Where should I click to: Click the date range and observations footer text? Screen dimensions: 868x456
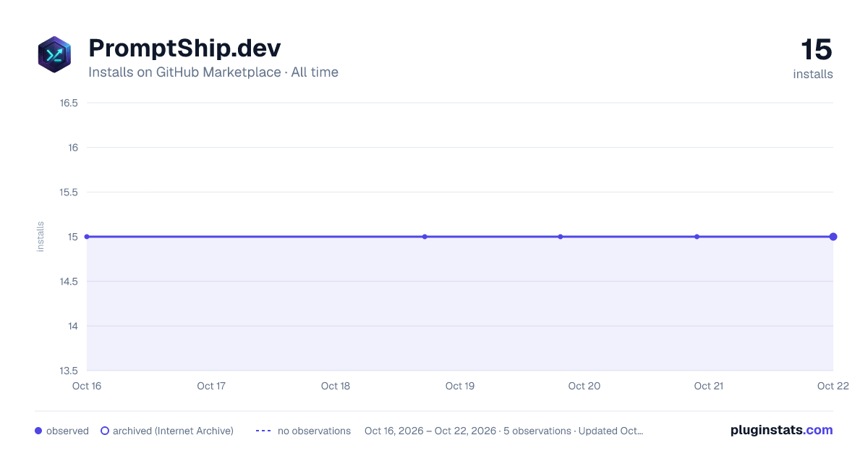[503, 431]
